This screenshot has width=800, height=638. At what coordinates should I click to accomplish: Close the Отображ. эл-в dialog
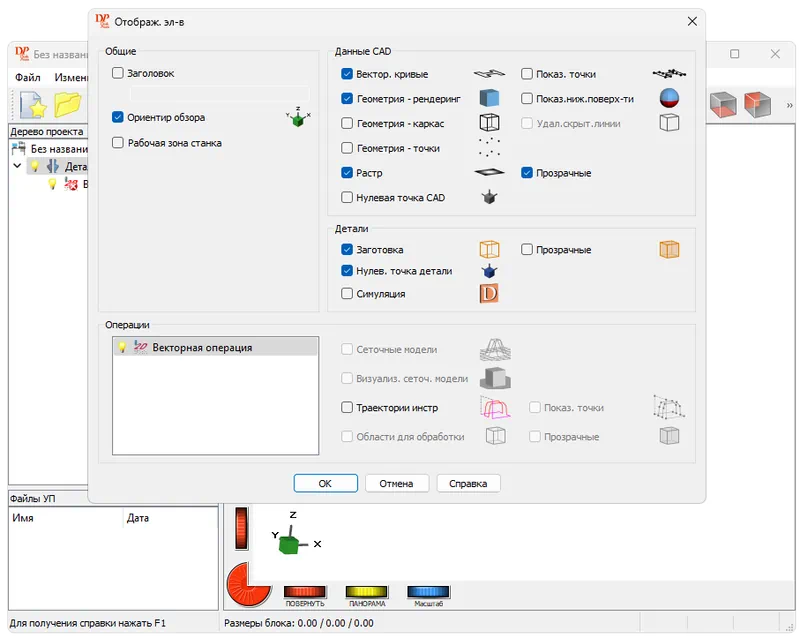pos(692,21)
